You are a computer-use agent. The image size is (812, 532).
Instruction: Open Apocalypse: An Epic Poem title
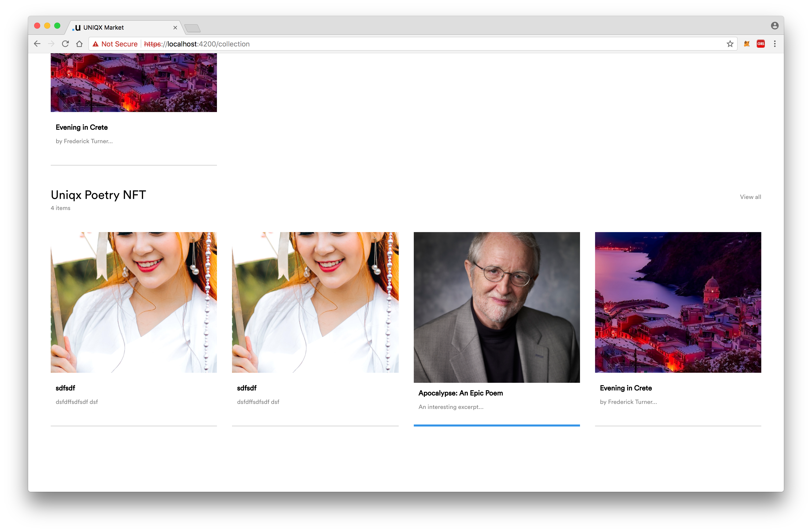tap(460, 393)
